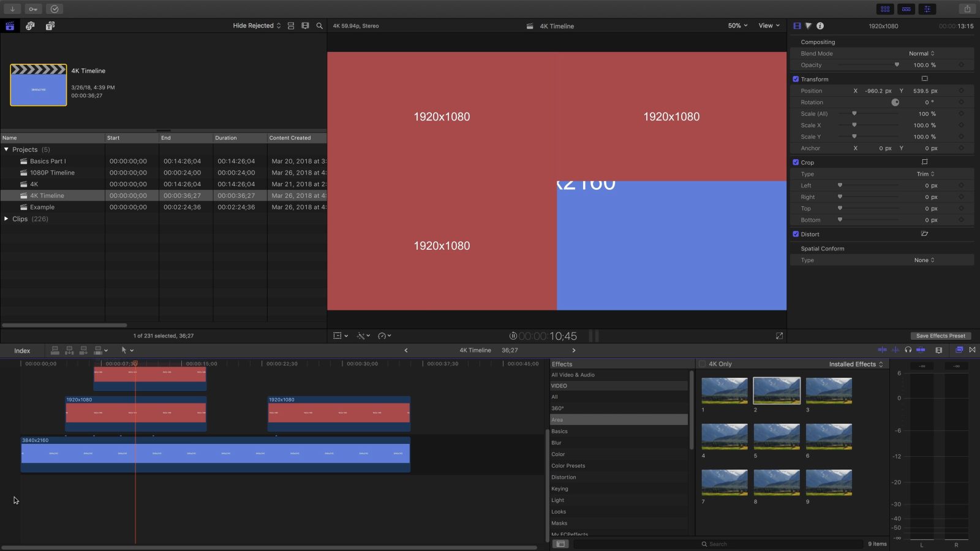Screen dimensions: 980x551
Task: Click the Share export icon
Action: (967, 9)
